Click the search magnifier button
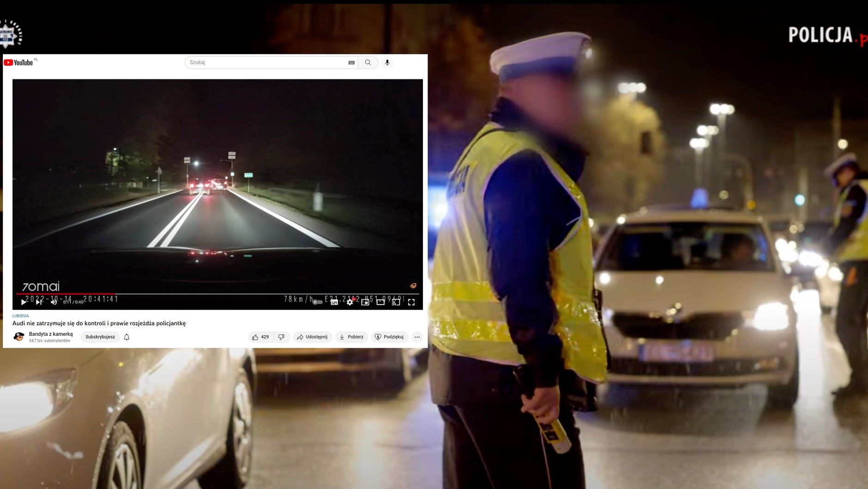This screenshot has width=868, height=489. (368, 62)
